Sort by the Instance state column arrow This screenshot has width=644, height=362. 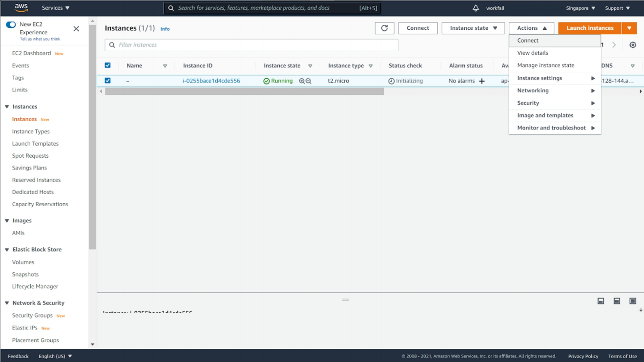point(310,66)
